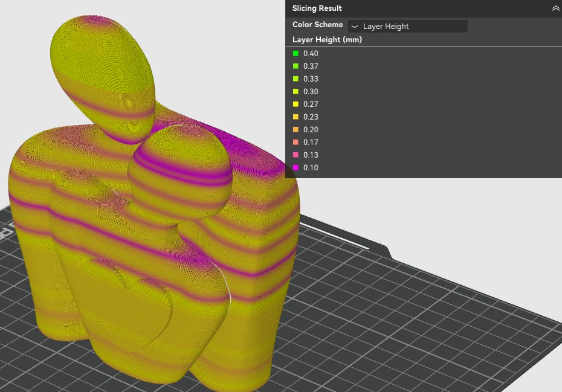Click the yellow 0.27 swatch

click(296, 104)
